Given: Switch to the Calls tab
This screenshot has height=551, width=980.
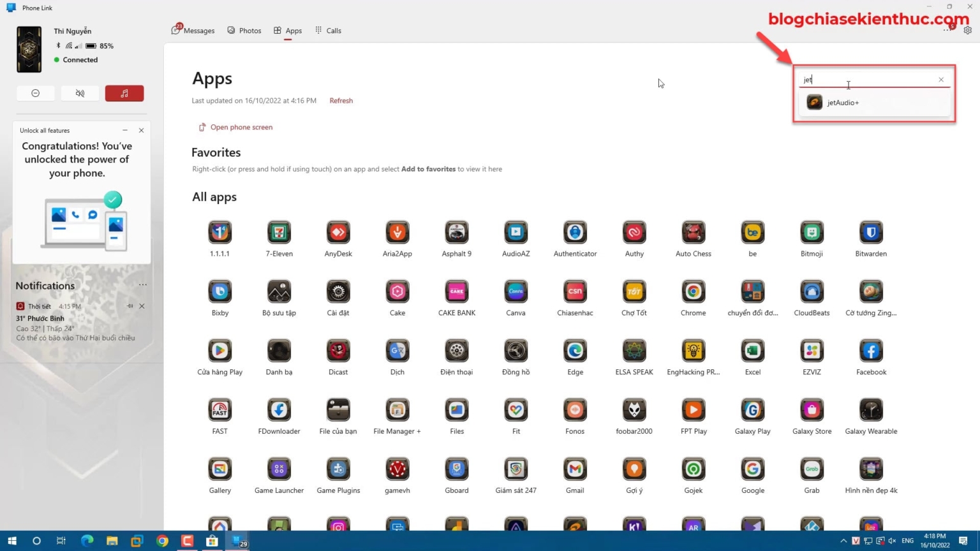Looking at the screenshot, I should click(328, 31).
